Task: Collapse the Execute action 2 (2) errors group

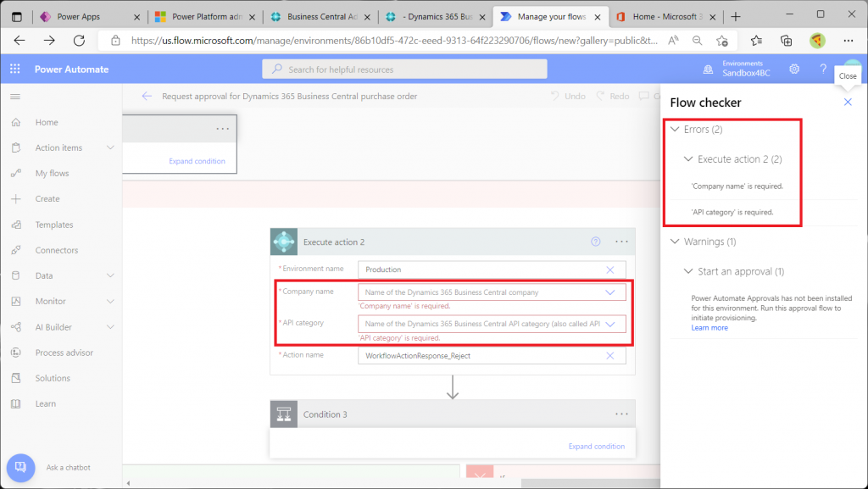Action: (688, 159)
